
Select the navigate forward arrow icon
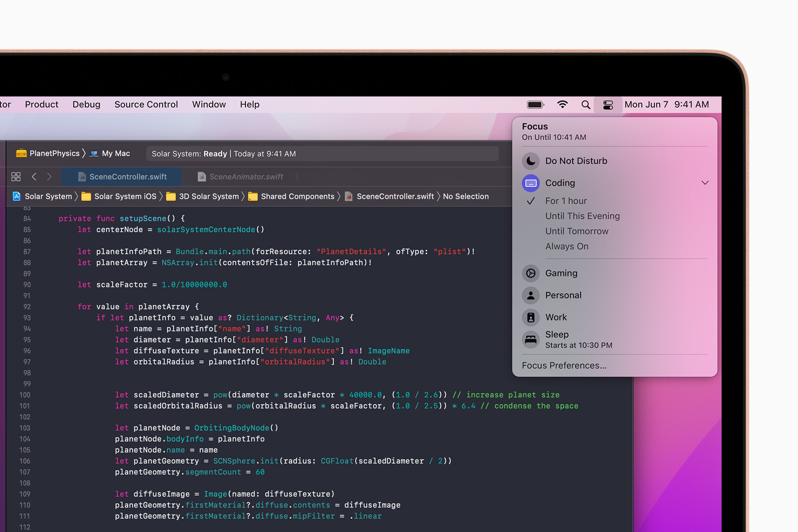(50, 176)
